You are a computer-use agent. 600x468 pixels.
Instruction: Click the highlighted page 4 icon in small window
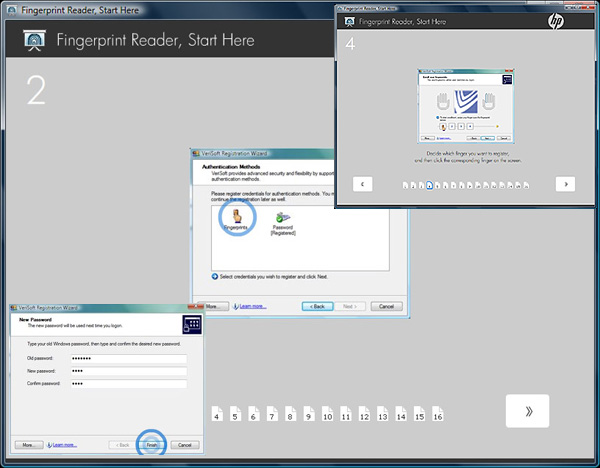(429, 185)
